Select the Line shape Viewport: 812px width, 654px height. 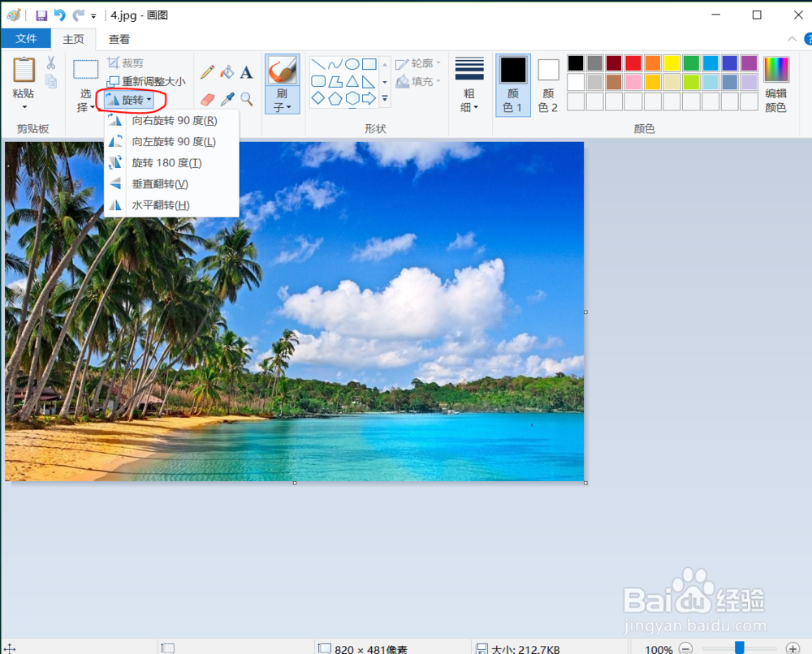click(x=318, y=64)
